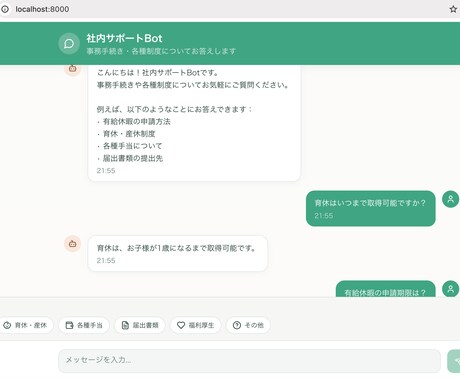Screen dimensions: 460x380
Task: Click the bot avatar beside the greeting message
Action: [x=72, y=69]
